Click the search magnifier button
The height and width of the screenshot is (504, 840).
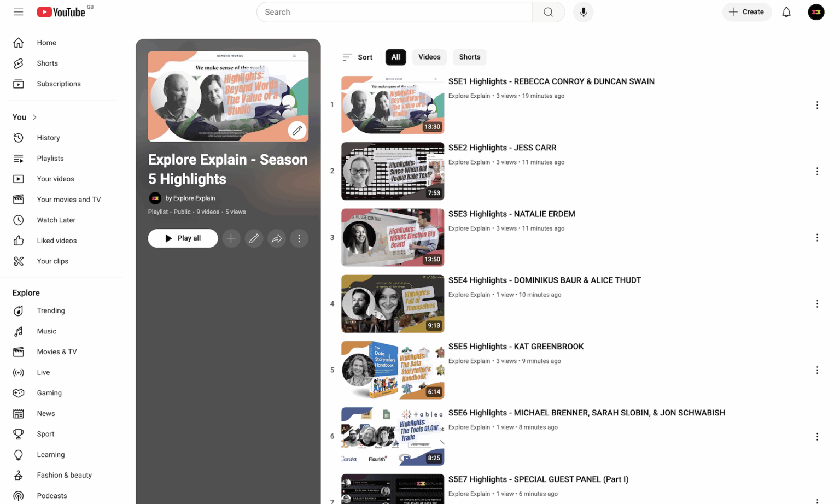click(x=548, y=12)
